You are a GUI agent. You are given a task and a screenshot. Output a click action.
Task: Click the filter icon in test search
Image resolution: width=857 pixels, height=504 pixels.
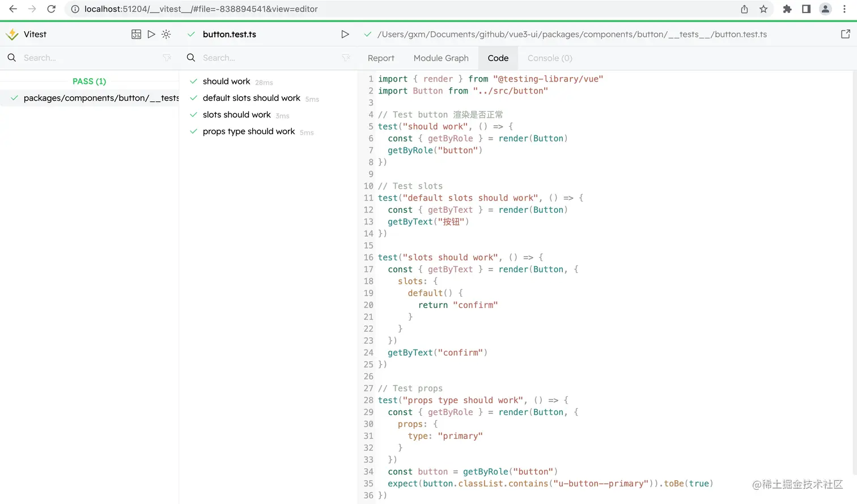pyautogui.click(x=346, y=58)
